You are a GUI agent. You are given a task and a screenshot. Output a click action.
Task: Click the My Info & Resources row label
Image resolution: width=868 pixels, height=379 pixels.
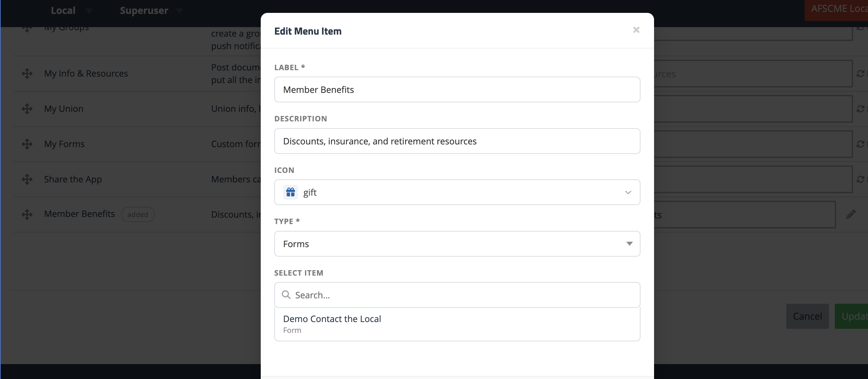coord(86,74)
